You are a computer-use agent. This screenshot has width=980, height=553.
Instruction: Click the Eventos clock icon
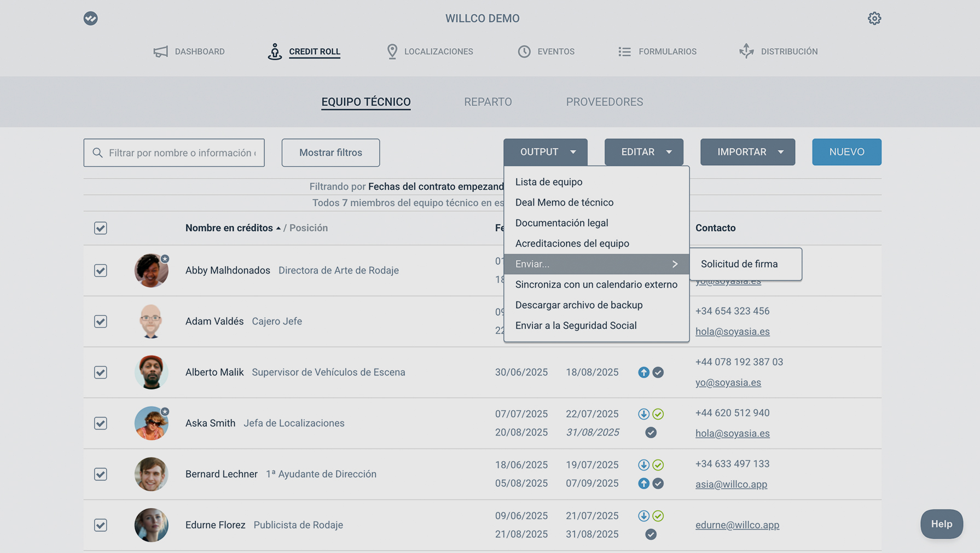click(524, 51)
